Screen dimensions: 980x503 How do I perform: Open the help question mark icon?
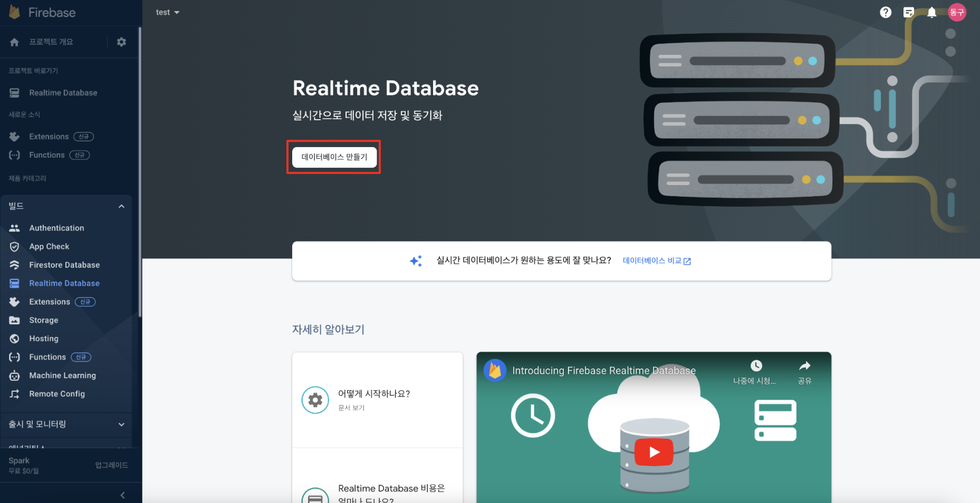pos(885,12)
